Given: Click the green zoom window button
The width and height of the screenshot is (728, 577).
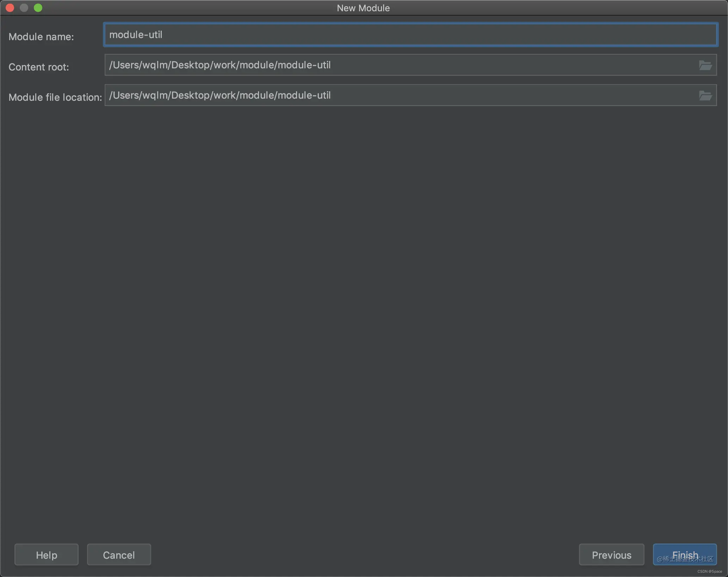Looking at the screenshot, I should tap(38, 8).
